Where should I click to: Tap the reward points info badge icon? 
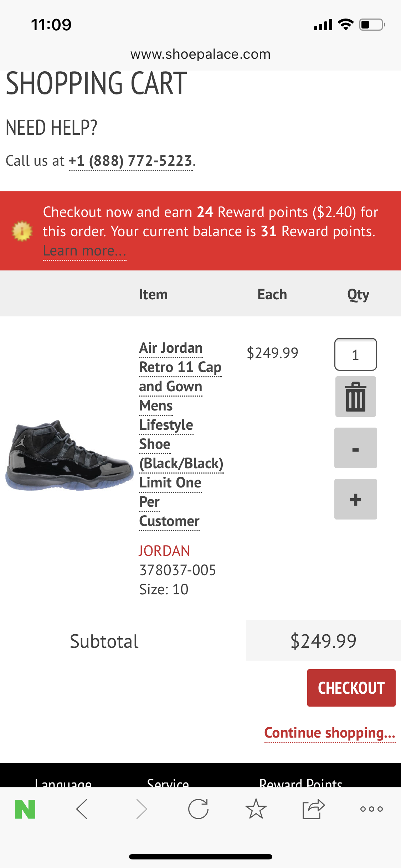click(22, 231)
